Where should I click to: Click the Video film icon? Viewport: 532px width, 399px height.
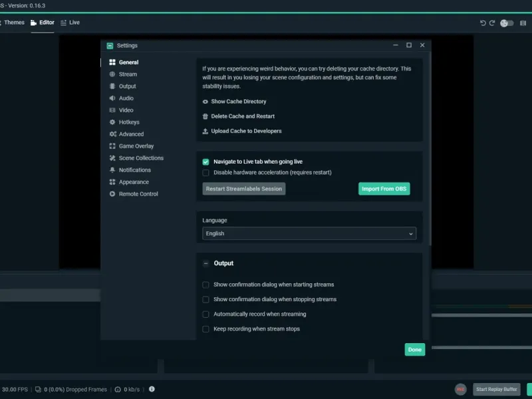click(112, 110)
